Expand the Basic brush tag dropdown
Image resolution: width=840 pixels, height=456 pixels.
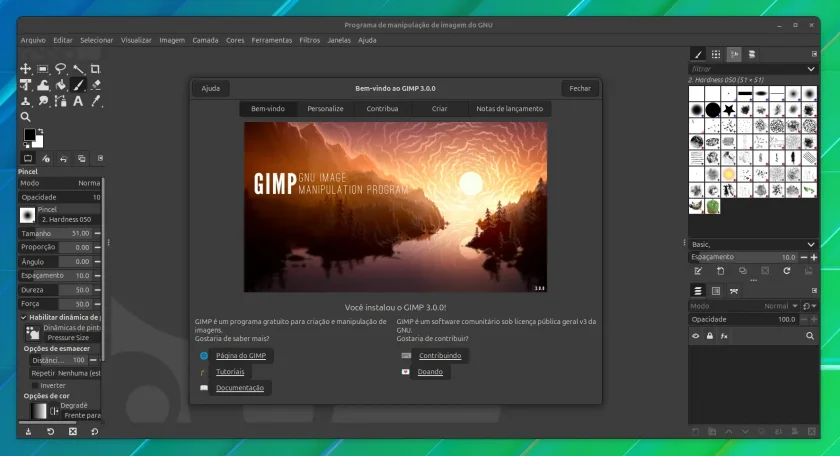click(753, 244)
